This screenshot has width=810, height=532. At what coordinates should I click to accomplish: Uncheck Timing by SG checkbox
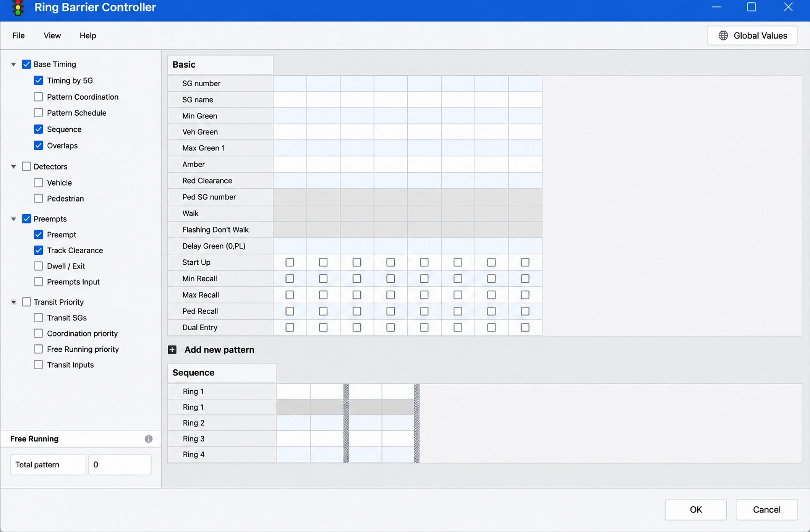pyautogui.click(x=38, y=81)
